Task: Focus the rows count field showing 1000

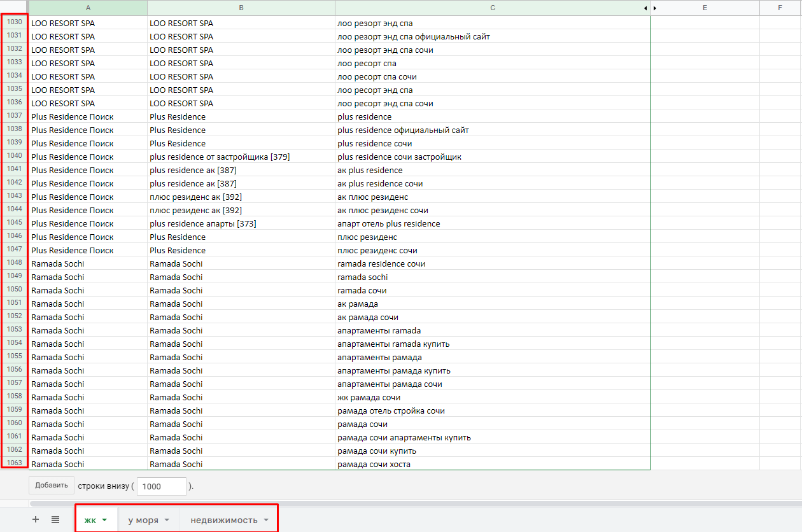Action: (x=162, y=486)
